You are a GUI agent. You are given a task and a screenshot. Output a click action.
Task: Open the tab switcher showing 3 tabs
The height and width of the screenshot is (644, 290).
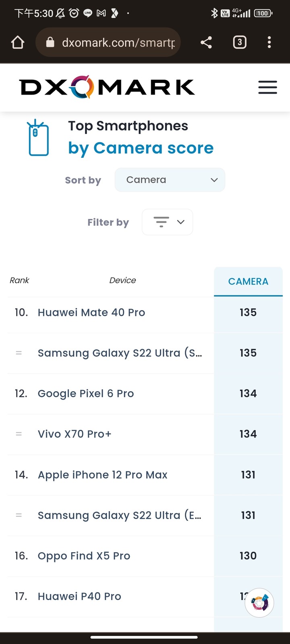(x=240, y=42)
